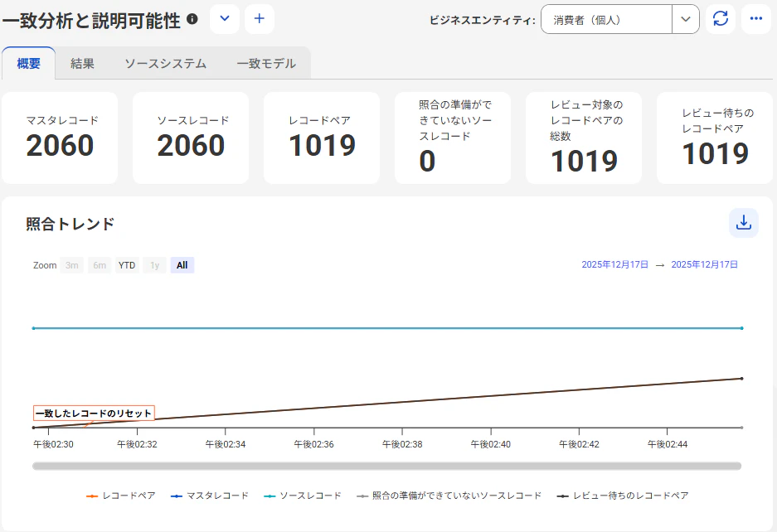777x532 pixels.
Task: Open the ビジネスエンティティ combo box
Action: 620,19
